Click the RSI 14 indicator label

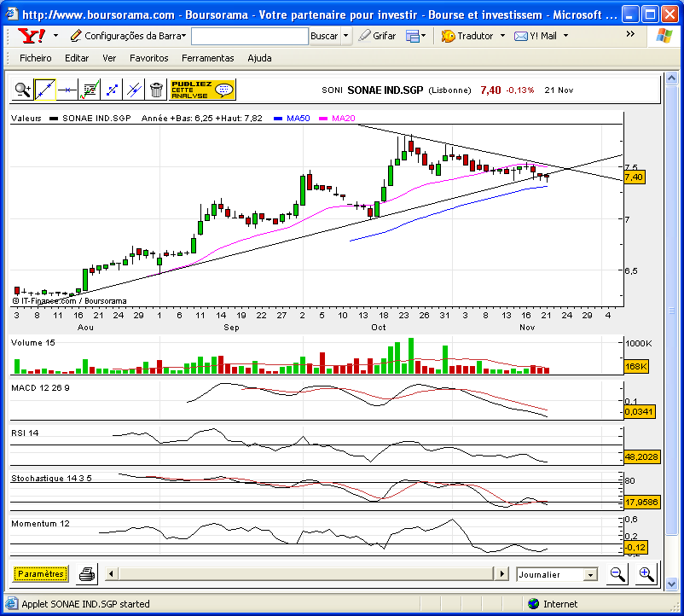click(x=25, y=433)
